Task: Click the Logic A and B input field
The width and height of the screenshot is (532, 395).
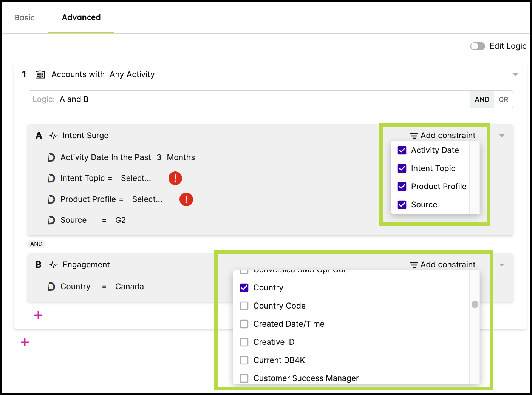Action: tap(249, 99)
